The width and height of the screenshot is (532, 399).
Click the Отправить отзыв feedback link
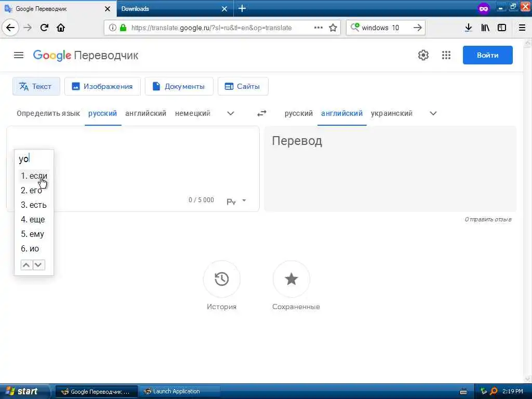pyautogui.click(x=488, y=219)
